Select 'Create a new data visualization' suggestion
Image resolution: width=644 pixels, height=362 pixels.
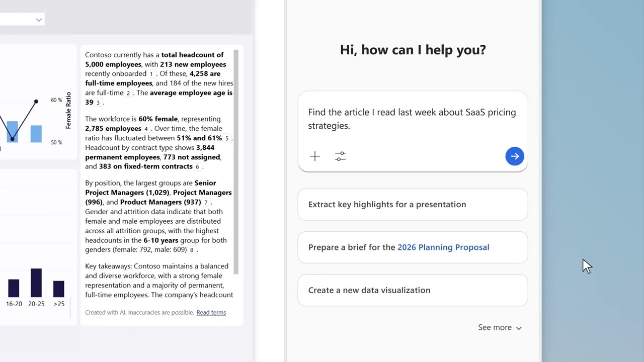369,290
